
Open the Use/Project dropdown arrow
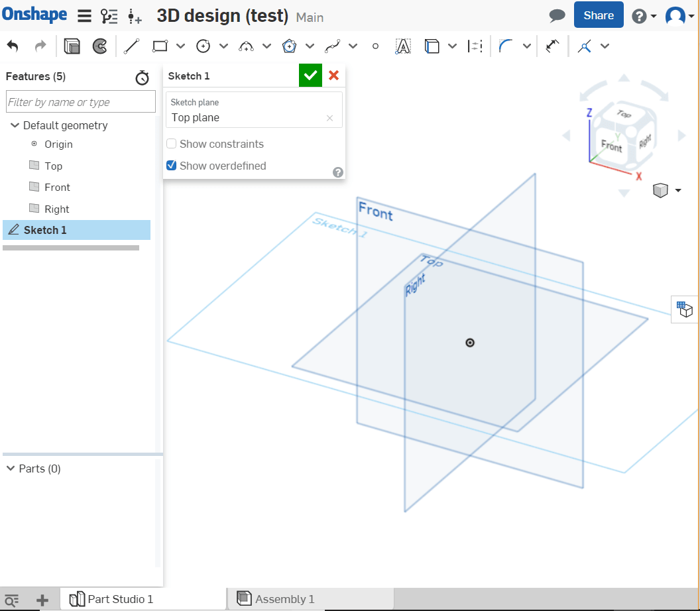coord(452,46)
